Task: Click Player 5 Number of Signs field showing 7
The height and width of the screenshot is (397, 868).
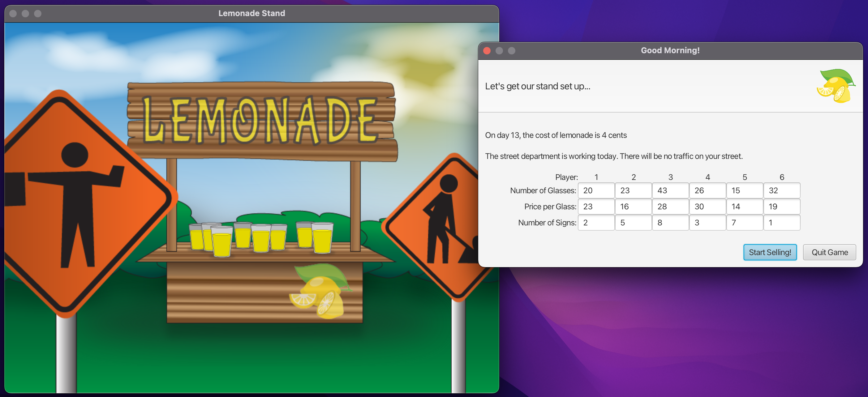Action: pos(744,223)
